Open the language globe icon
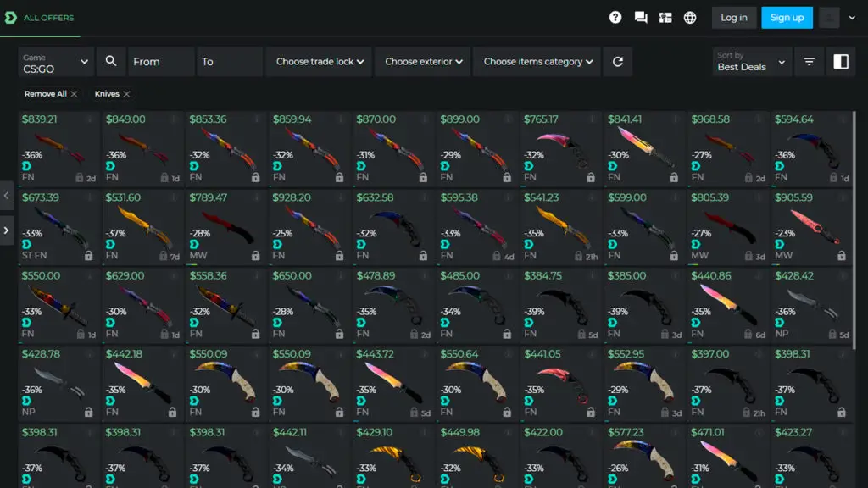 pos(690,18)
